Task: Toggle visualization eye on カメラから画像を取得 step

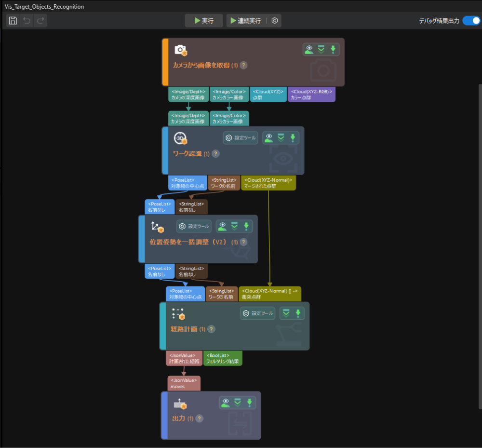Action: click(x=309, y=50)
